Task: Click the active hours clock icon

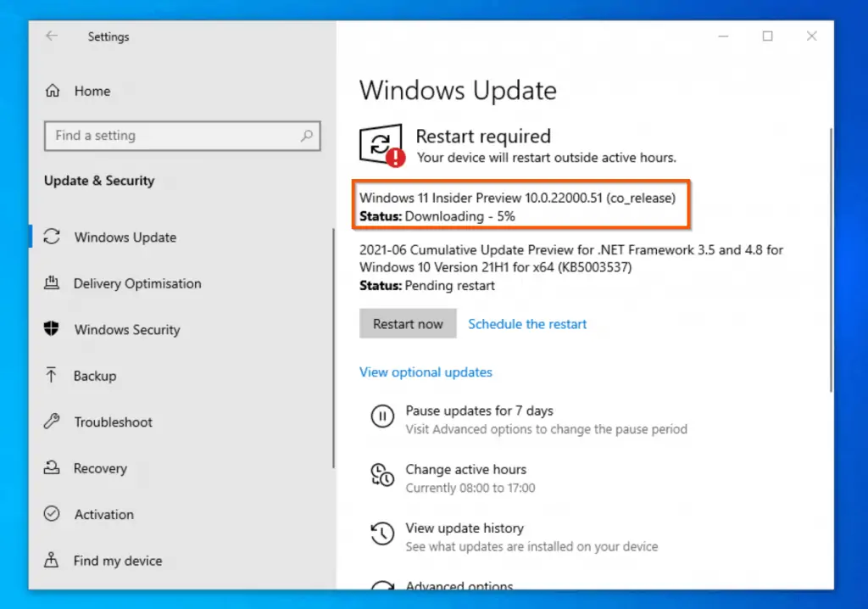Action: tap(382, 475)
